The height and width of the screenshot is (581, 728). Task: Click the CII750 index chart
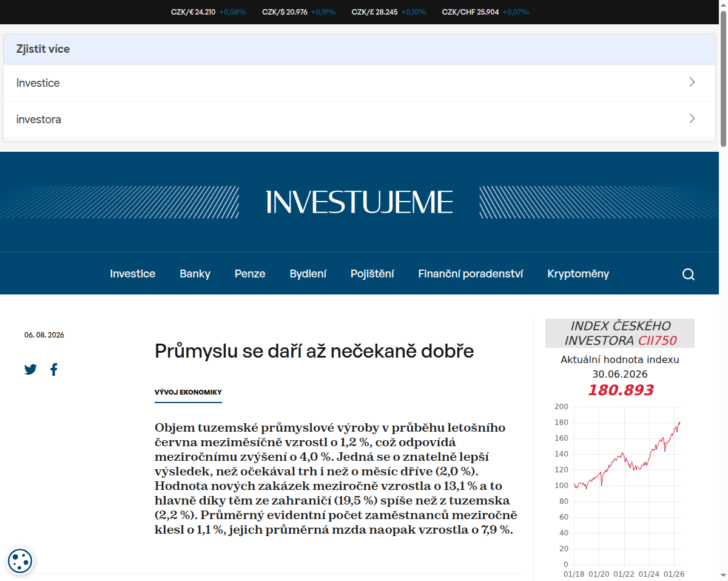click(620, 490)
